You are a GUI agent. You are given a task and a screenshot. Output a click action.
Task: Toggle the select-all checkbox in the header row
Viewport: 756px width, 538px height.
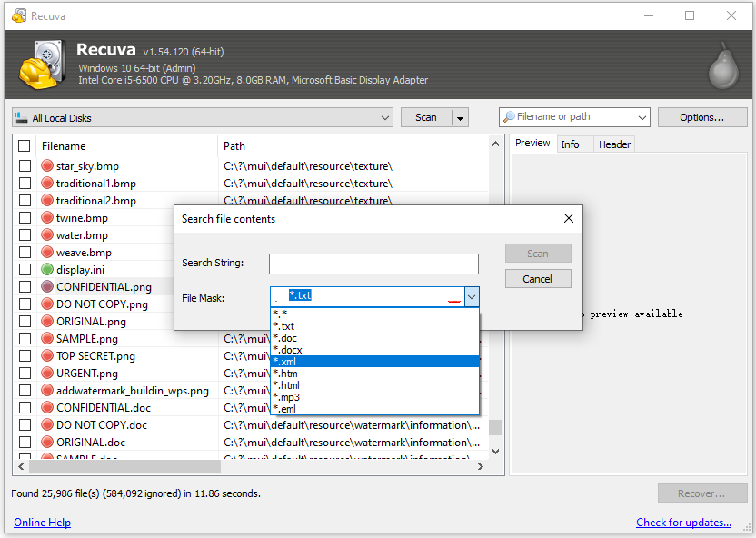point(25,146)
